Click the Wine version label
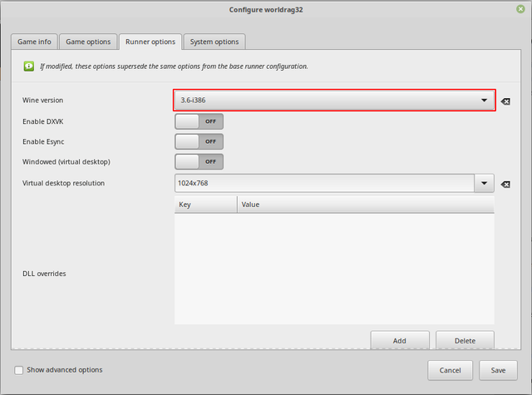 pos(42,100)
